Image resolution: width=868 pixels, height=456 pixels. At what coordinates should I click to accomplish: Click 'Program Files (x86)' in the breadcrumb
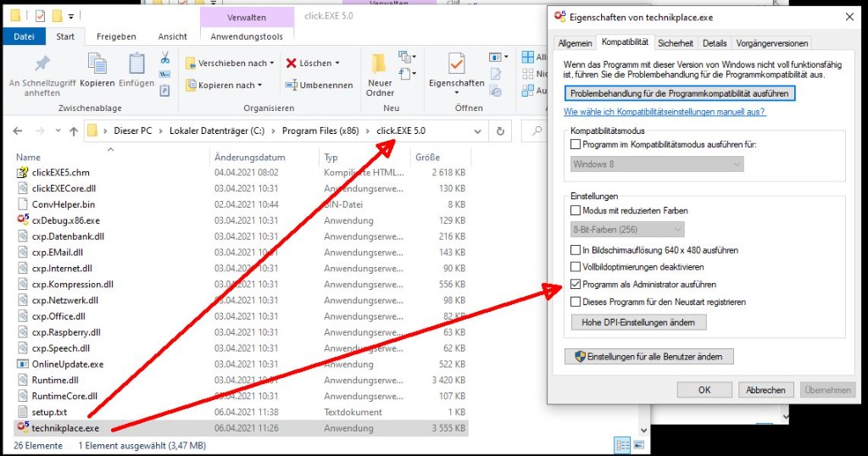[x=320, y=131]
